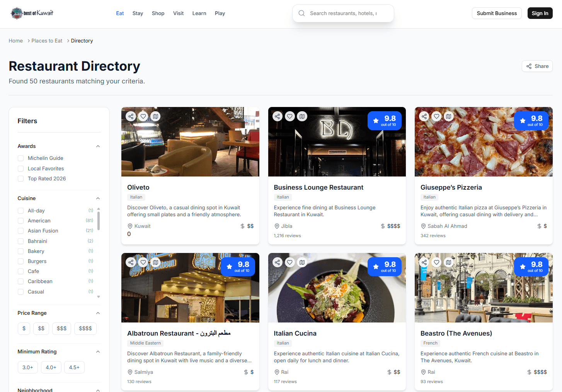Click the search magnifier icon
This screenshot has width=562, height=392.
click(301, 13)
